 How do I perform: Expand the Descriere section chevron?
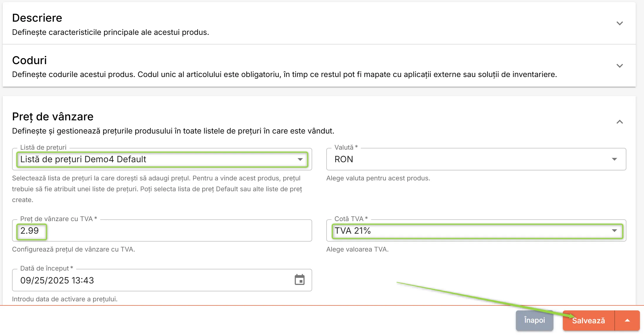[619, 23]
